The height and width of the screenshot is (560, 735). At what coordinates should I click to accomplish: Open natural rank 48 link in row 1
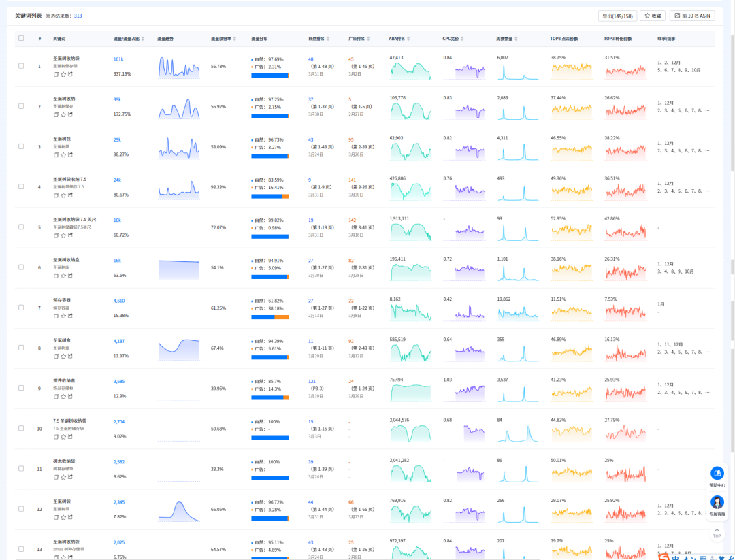click(311, 59)
